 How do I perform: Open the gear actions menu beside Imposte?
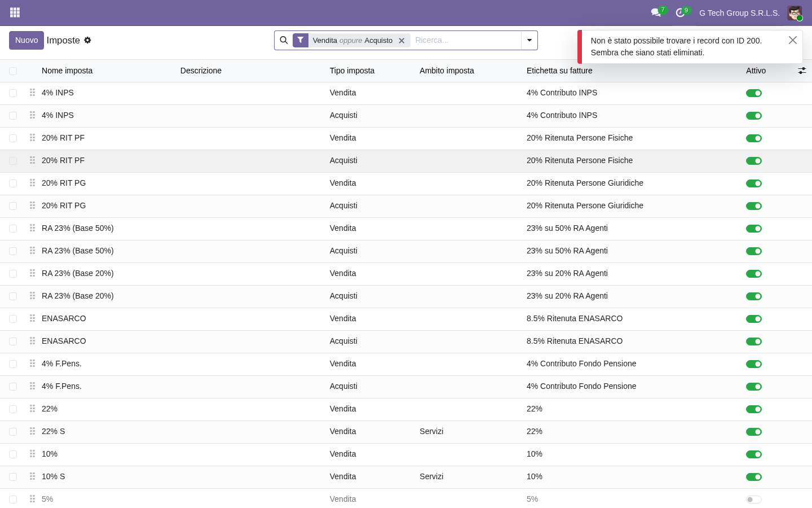click(x=87, y=40)
